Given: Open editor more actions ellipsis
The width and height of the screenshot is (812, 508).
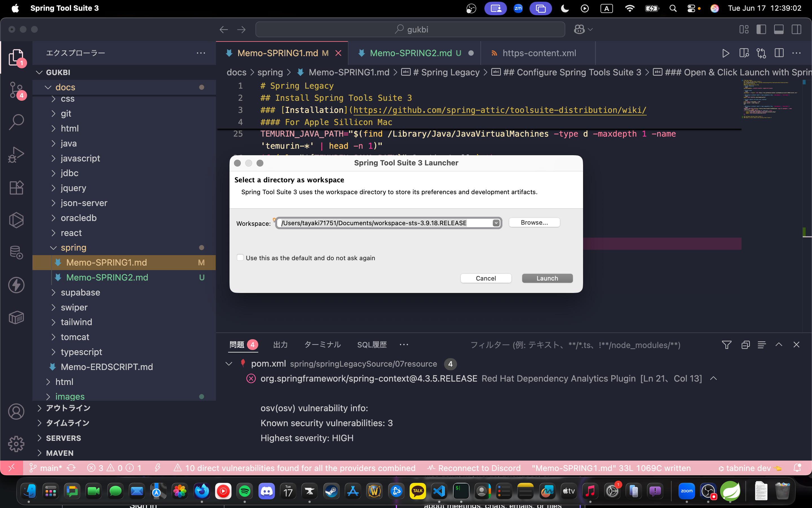Looking at the screenshot, I should click(x=796, y=53).
